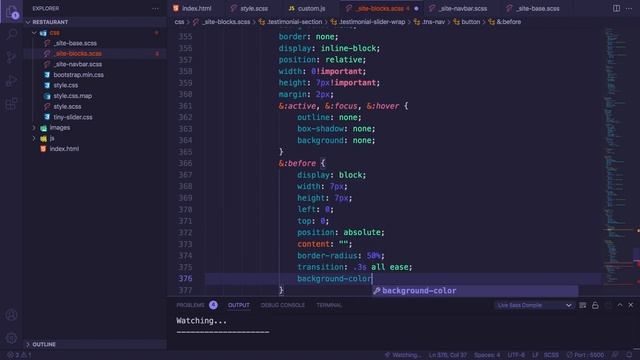Split the editor to the right
Screen dimensions: 640x360
click(x=616, y=8)
